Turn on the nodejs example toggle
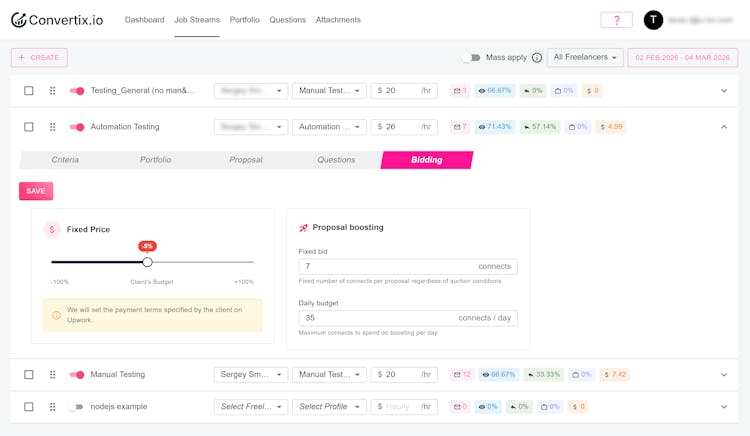Screen dimensions: 750x436 coord(76,407)
